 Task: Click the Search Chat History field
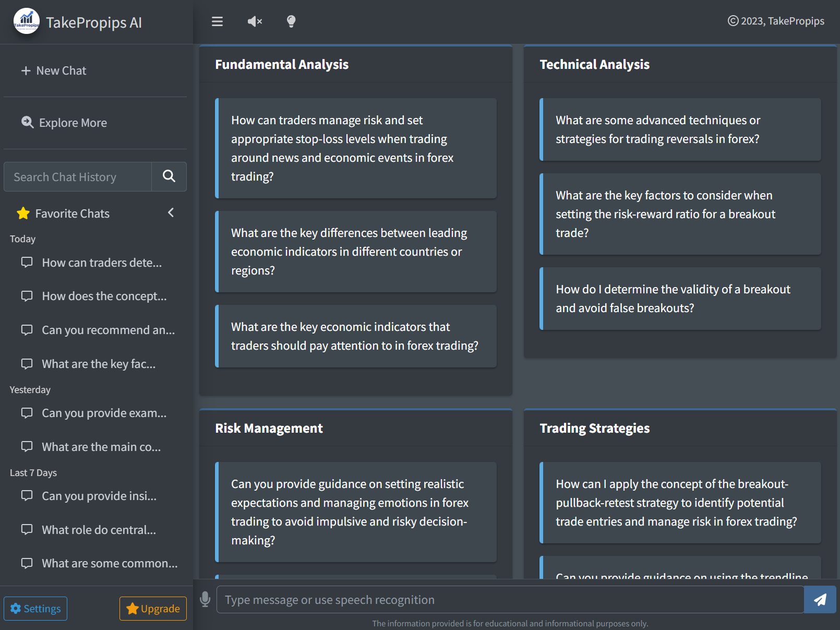pos(78,177)
